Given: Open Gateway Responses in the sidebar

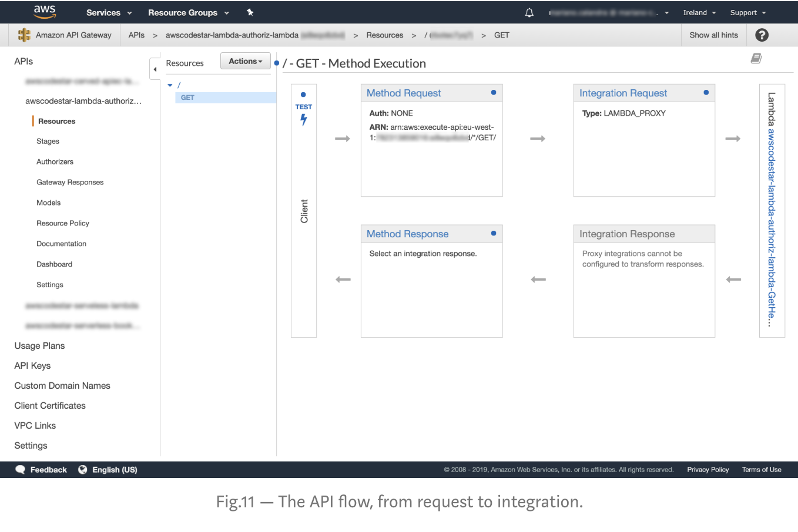Looking at the screenshot, I should tap(70, 182).
